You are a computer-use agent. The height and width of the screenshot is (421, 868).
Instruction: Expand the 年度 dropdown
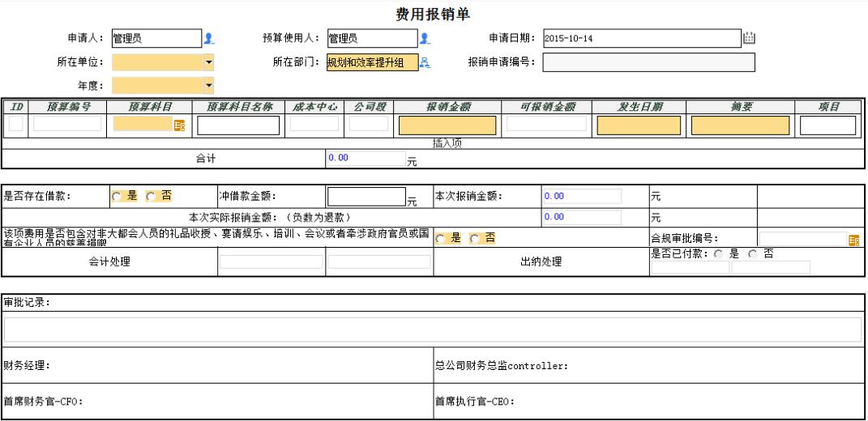(x=208, y=86)
